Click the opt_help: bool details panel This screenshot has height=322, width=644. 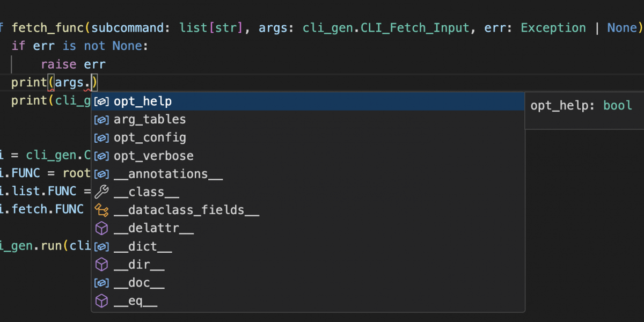[581, 106]
